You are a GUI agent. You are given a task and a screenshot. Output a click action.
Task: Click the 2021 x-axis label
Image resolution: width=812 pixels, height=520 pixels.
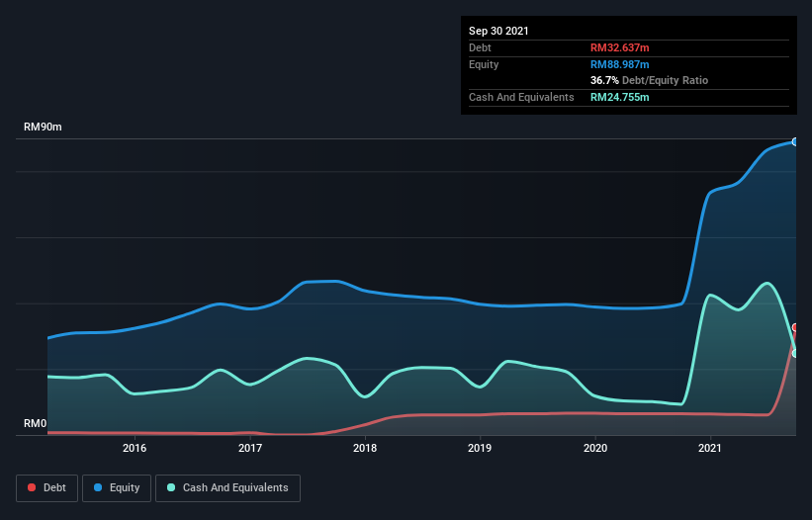coord(709,448)
